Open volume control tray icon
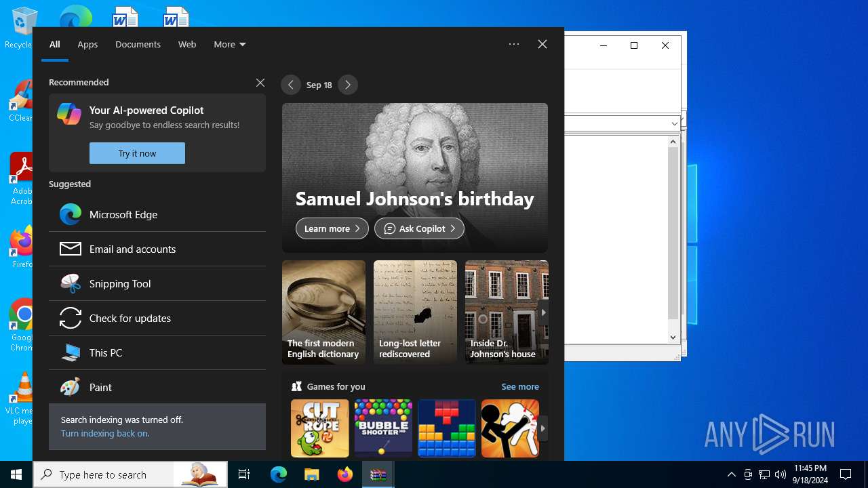The height and width of the screenshot is (488, 868). pyautogui.click(x=781, y=474)
